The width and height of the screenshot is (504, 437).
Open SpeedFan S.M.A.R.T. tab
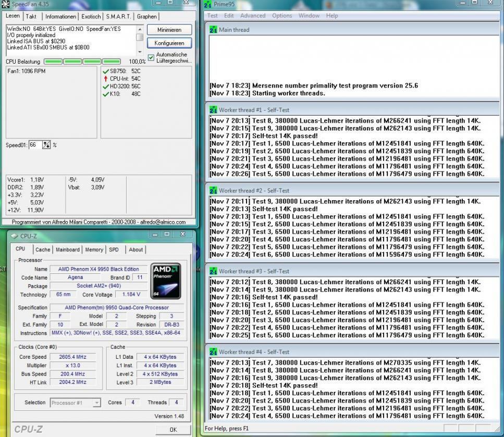point(119,16)
